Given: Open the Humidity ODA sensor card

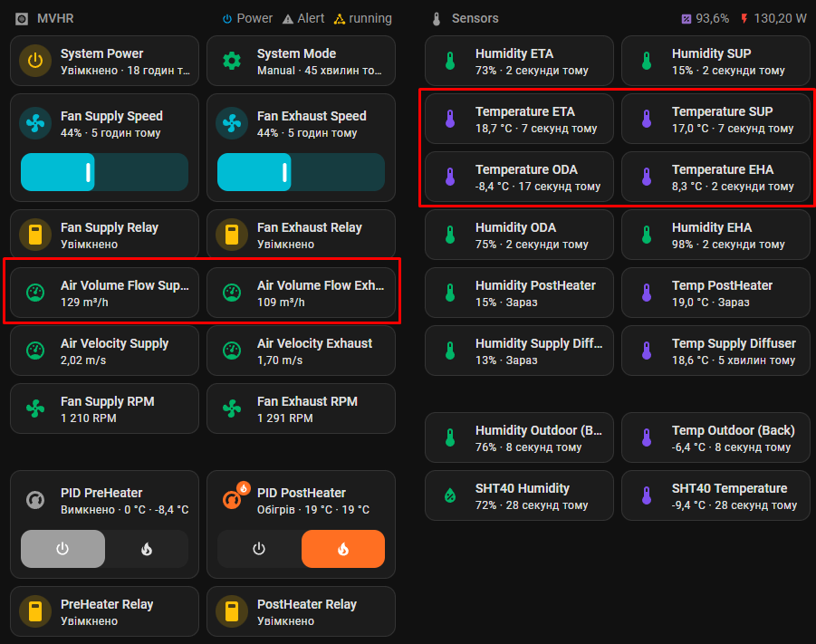Looking at the screenshot, I should click(x=519, y=235).
